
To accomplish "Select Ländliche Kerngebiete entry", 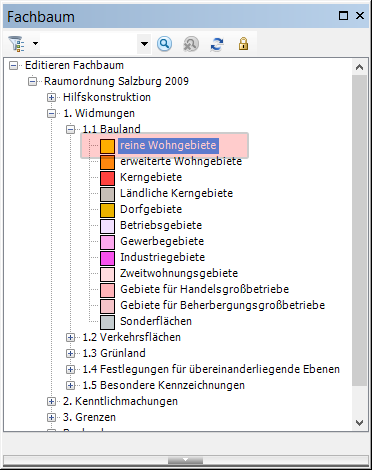I will click(176, 193).
